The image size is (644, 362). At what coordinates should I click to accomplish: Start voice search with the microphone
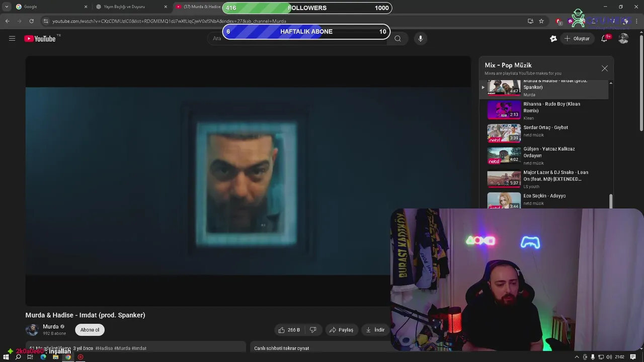pyautogui.click(x=421, y=38)
